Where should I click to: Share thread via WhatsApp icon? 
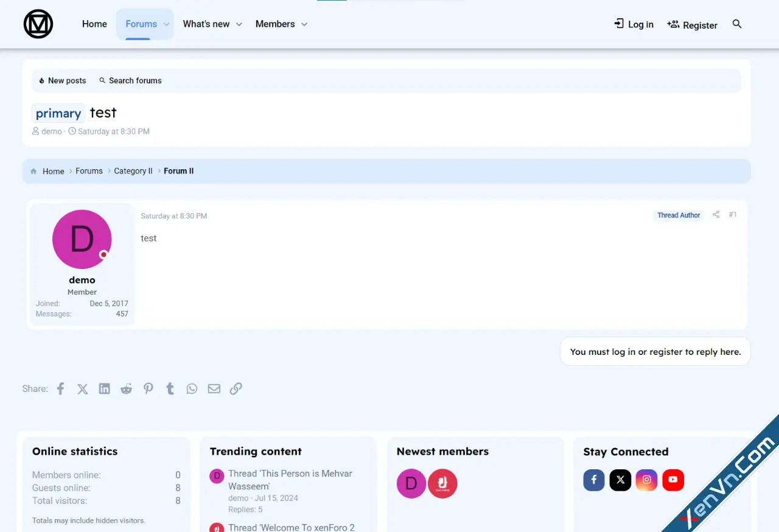coord(192,388)
